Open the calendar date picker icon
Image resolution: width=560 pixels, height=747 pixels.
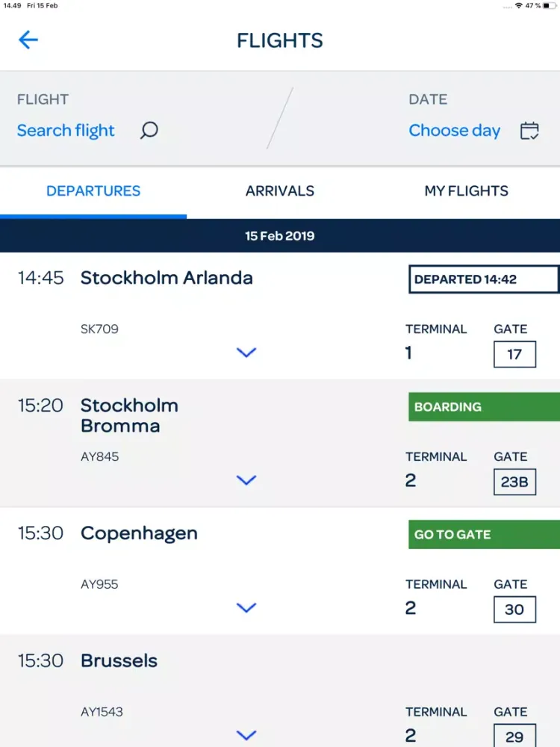(529, 131)
